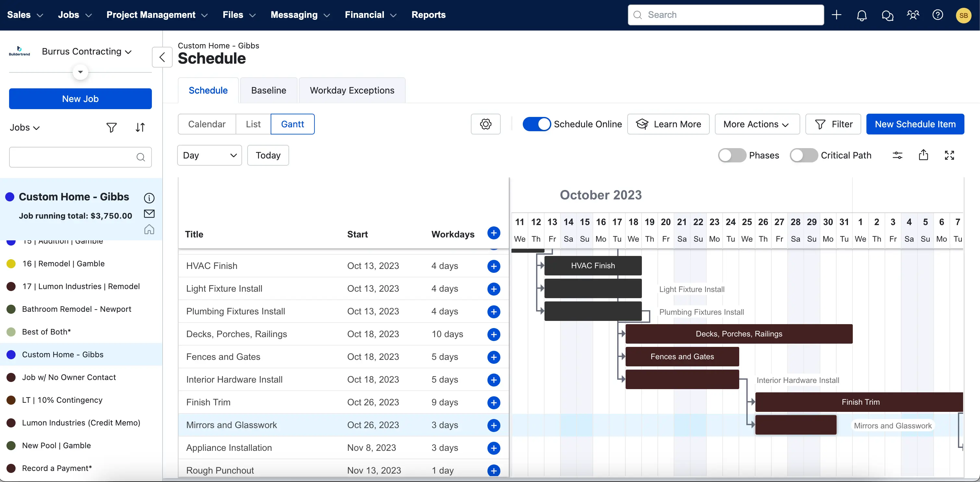The width and height of the screenshot is (980, 482).
Task: Open the chat messages icon
Action: 887,15
